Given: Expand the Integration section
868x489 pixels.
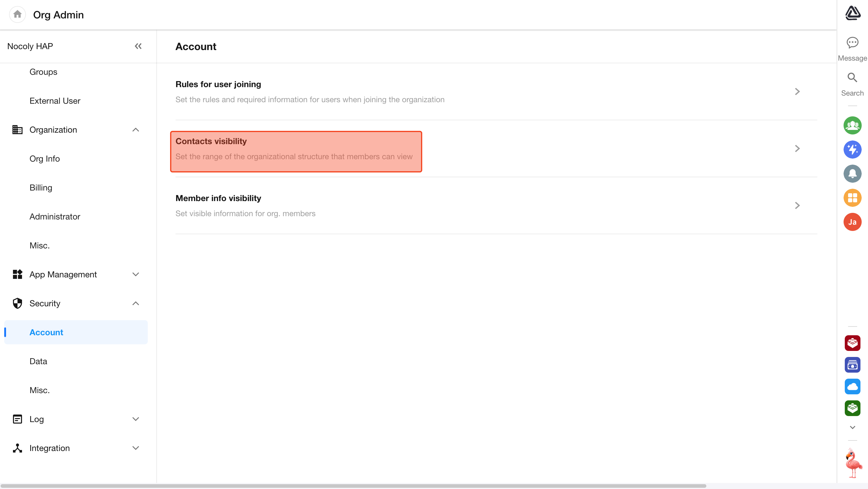Looking at the screenshot, I should pos(135,448).
